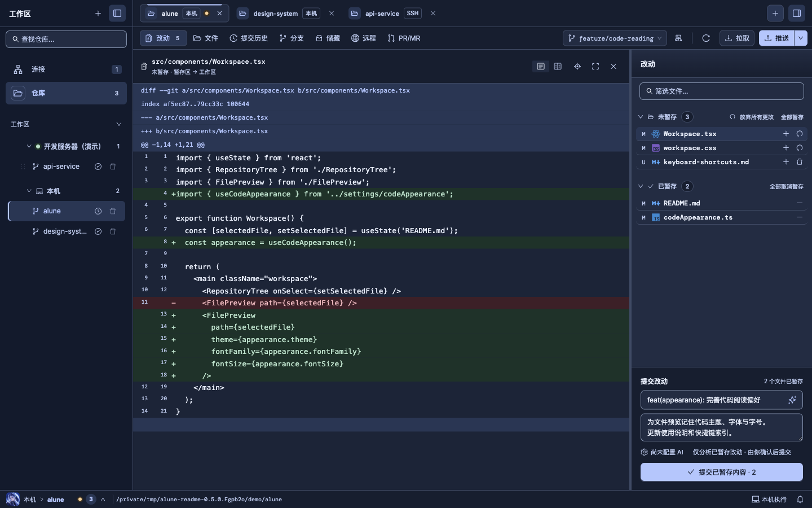
Task: Click the locate/target icon in the diff header
Action: (577, 67)
